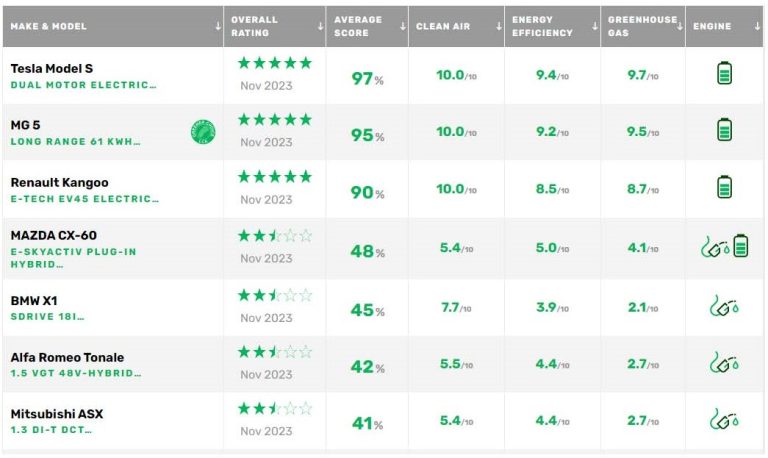Open the Tesla Model S link

point(52,68)
